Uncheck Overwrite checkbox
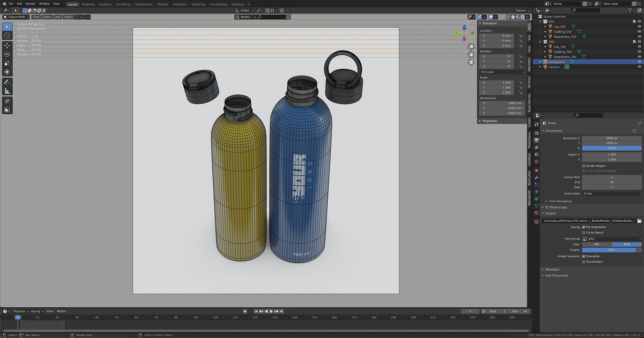 584,256
